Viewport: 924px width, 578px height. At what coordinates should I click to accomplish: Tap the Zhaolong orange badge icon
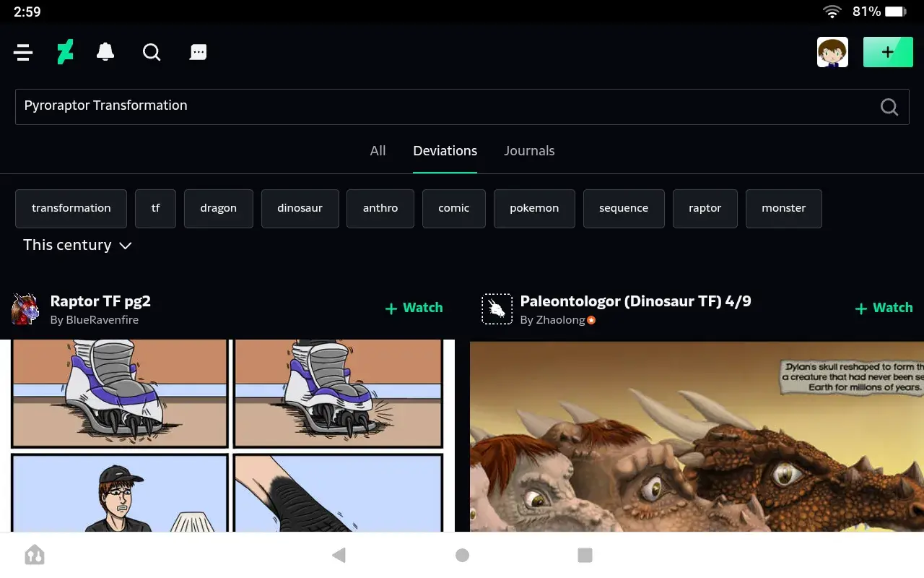(x=591, y=320)
